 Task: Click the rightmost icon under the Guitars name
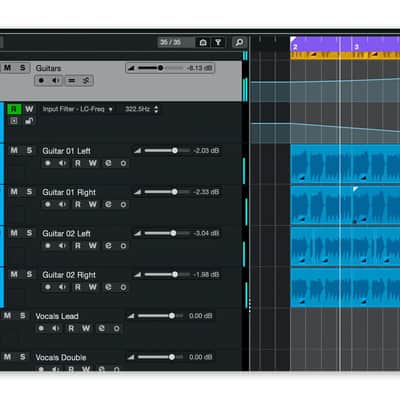point(86,81)
